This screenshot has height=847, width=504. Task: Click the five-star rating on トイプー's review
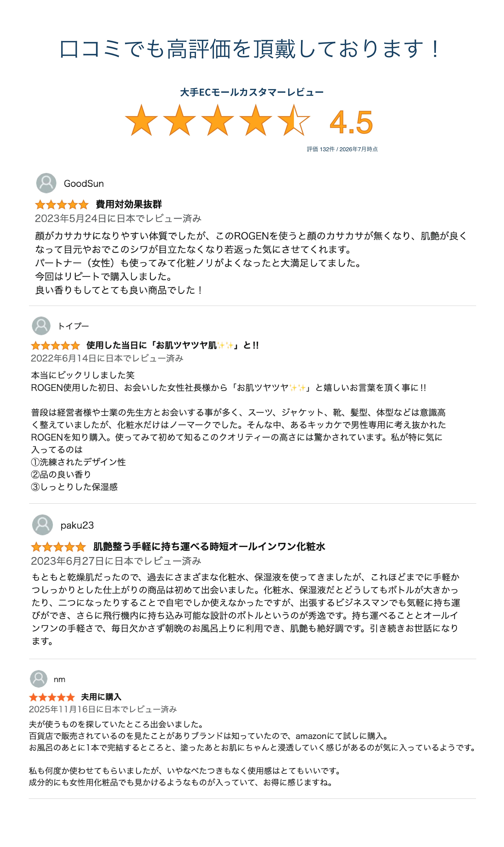click(55, 346)
